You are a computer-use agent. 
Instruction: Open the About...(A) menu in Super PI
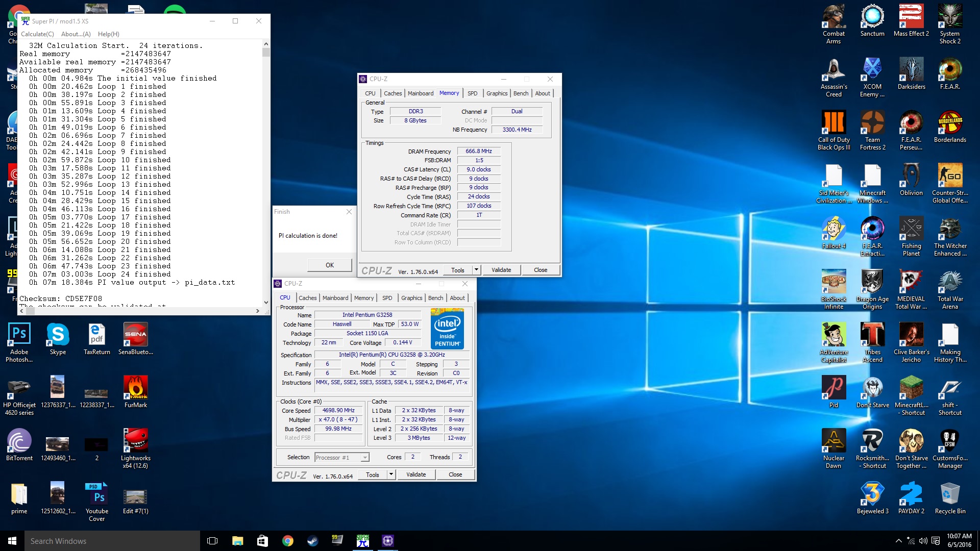76,34
